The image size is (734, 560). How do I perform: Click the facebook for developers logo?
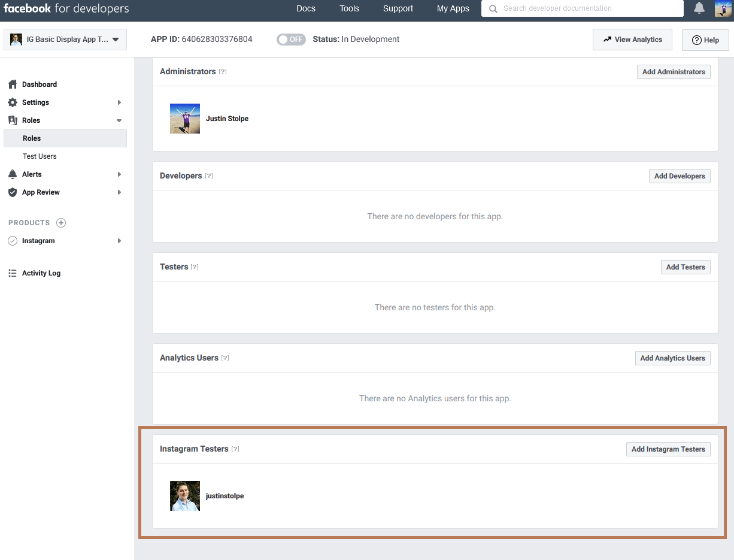66,8
